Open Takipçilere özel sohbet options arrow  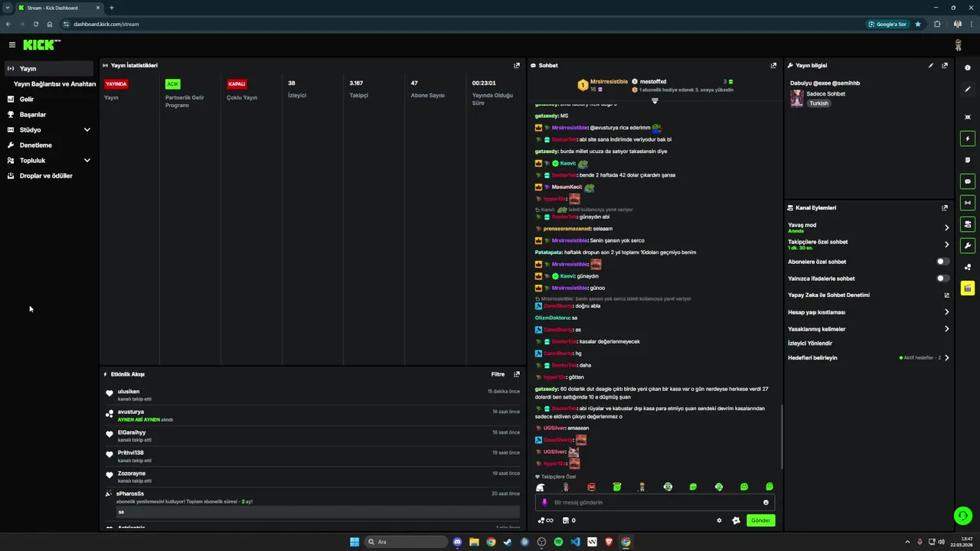946,245
